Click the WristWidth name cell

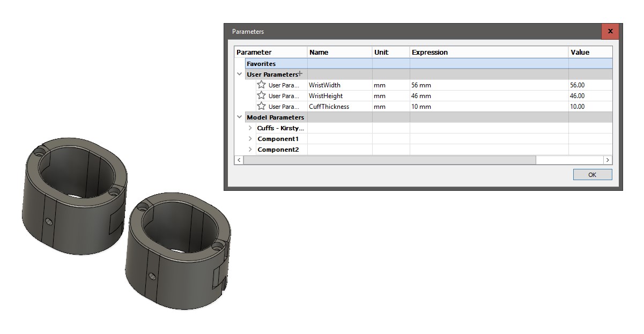340,85
